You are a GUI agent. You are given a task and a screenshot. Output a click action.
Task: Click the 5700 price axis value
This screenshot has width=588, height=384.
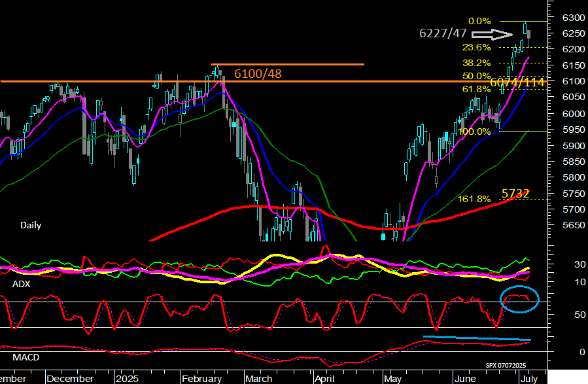tap(574, 209)
